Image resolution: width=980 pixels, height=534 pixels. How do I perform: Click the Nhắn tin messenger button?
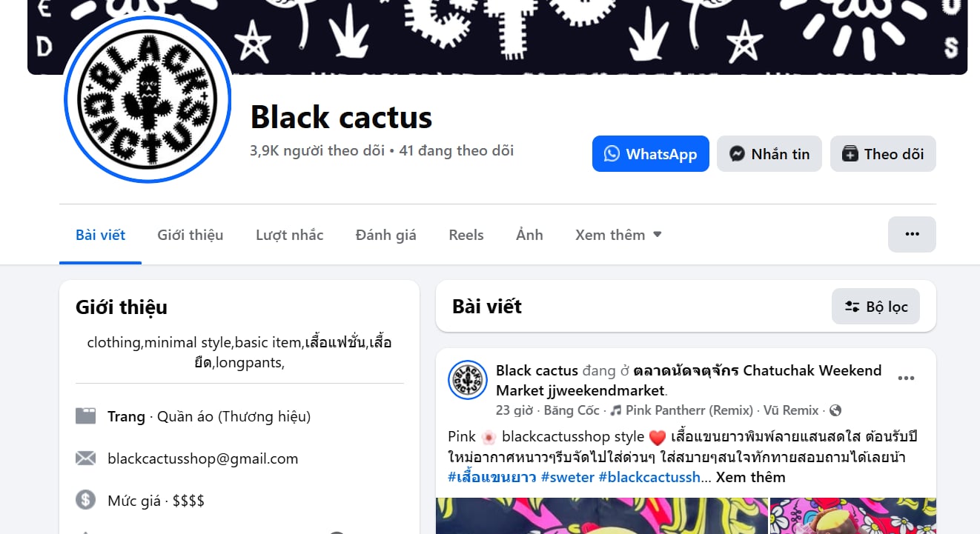769,154
